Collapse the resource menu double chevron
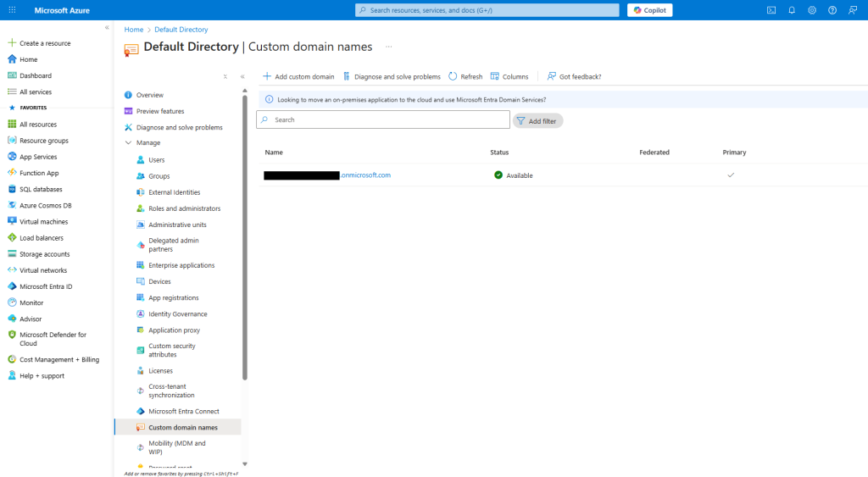The image size is (868, 477). click(242, 76)
